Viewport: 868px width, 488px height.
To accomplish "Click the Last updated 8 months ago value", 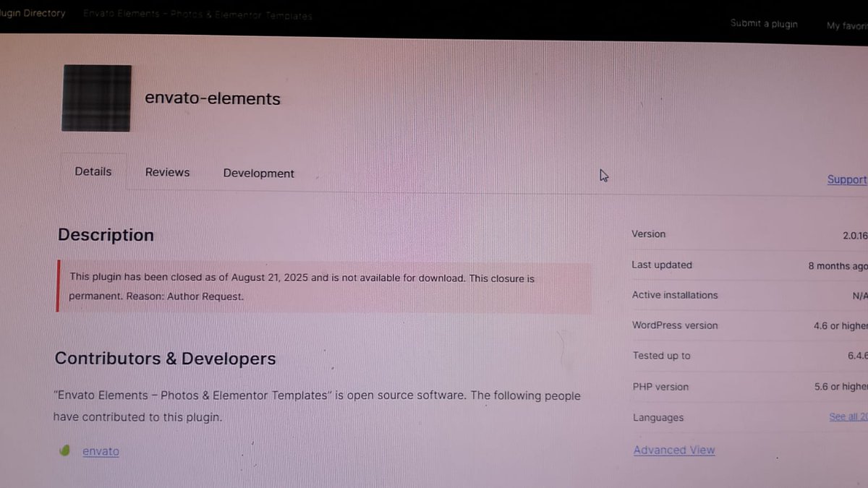I will pos(837,265).
